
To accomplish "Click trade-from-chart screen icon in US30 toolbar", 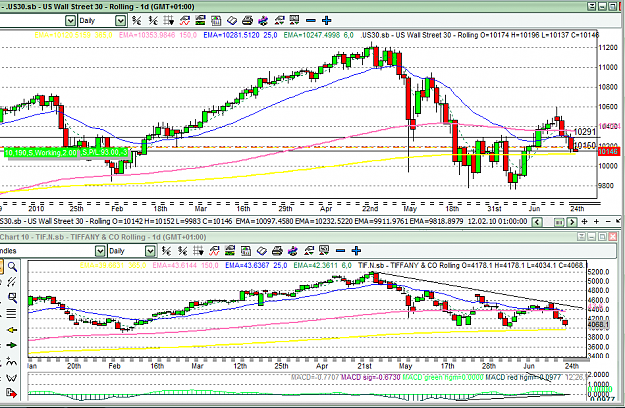I will 295,20.
